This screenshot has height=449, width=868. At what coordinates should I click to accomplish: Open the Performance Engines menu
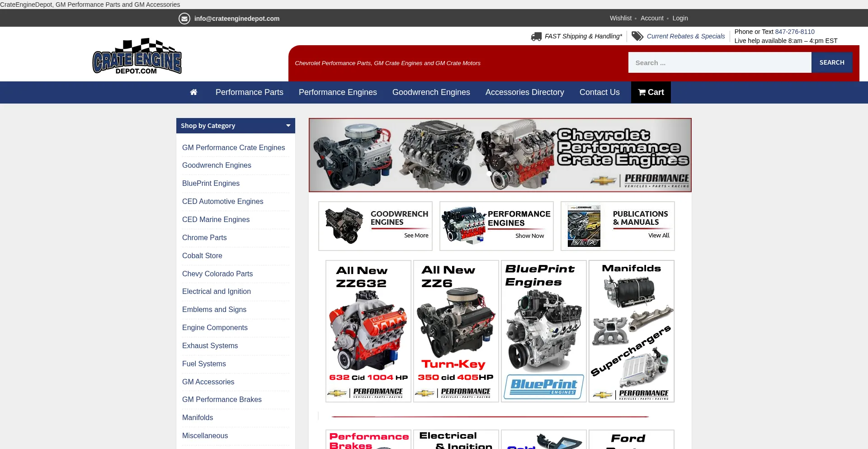pos(338,92)
